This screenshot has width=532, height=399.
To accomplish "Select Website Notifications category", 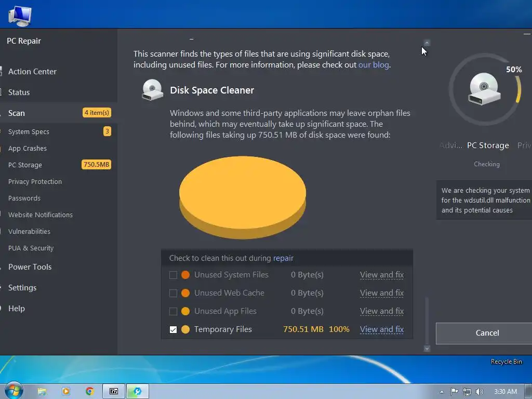I will tap(41, 215).
